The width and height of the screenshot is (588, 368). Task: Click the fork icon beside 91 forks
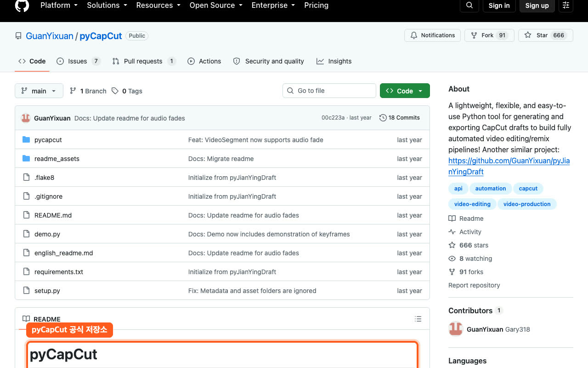452,272
